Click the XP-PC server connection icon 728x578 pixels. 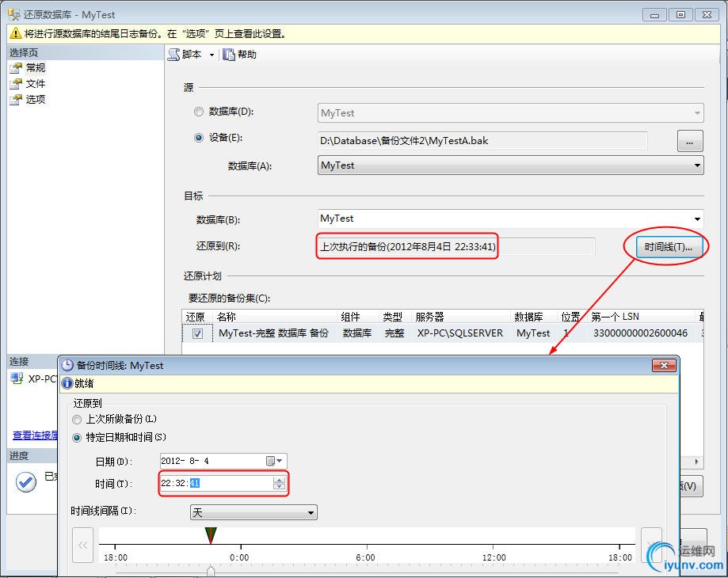coord(17,378)
